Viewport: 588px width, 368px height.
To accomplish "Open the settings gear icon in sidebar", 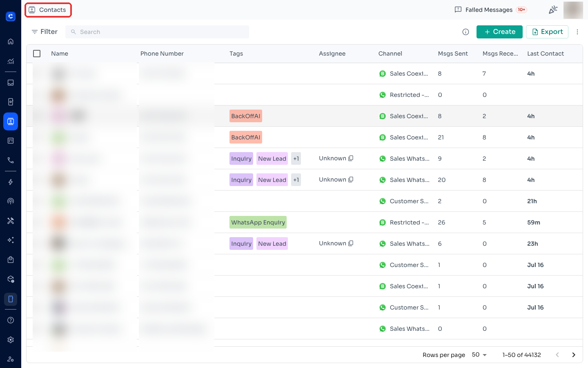I will pos(11,340).
